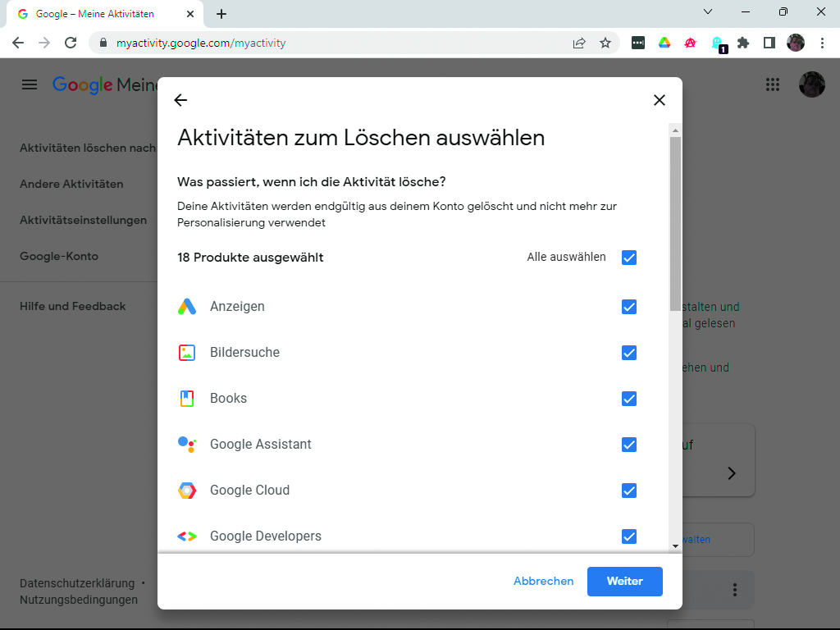Click the dark extension icon with dots

pos(638,43)
